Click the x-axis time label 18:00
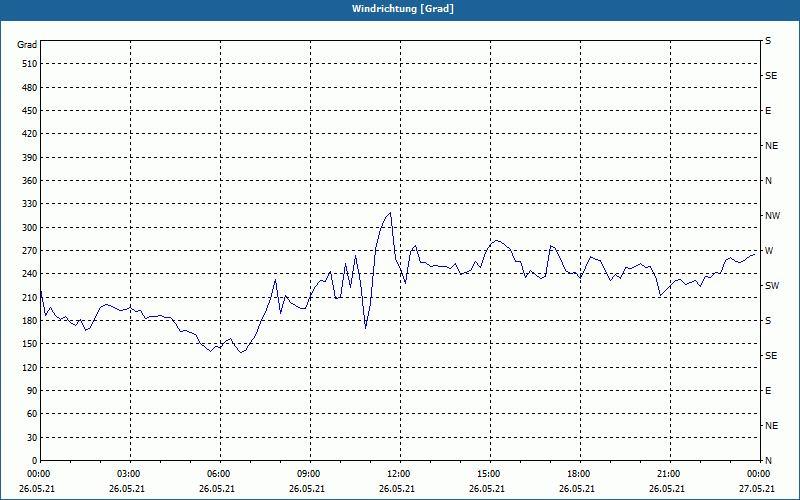 (578, 474)
